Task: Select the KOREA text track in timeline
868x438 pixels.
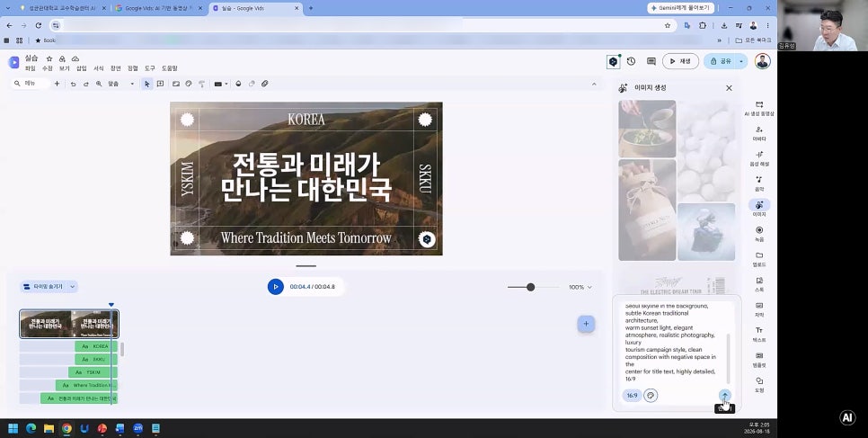Action: 96,346
